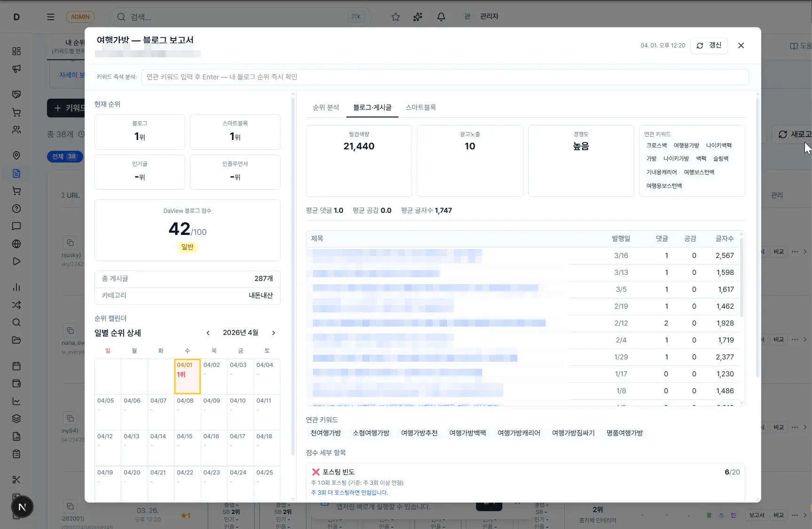Viewport: 812px width, 529px height.
Task: Click the 크로스백 keyword chip
Action: click(656, 146)
